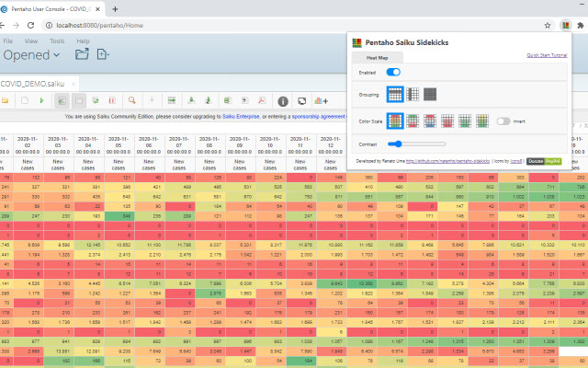Click the Donate PayPal button

click(544, 161)
